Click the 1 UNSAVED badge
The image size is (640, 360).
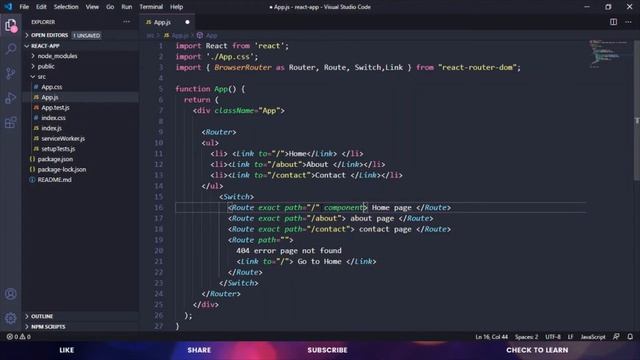click(x=87, y=36)
